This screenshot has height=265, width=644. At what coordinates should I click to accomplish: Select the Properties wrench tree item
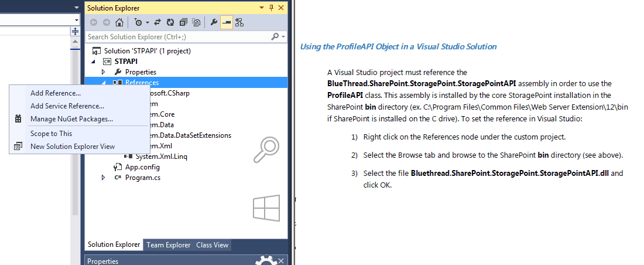coord(141,72)
